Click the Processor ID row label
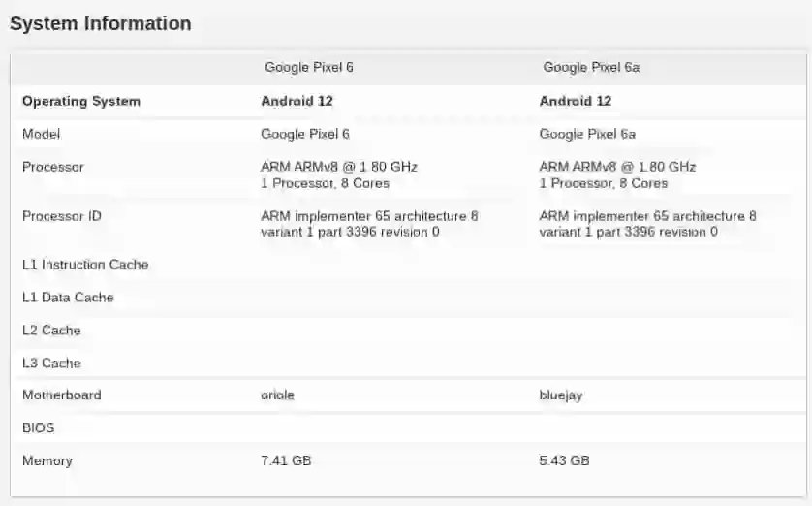This screenshot has height=506, width=812. (62, 216)
